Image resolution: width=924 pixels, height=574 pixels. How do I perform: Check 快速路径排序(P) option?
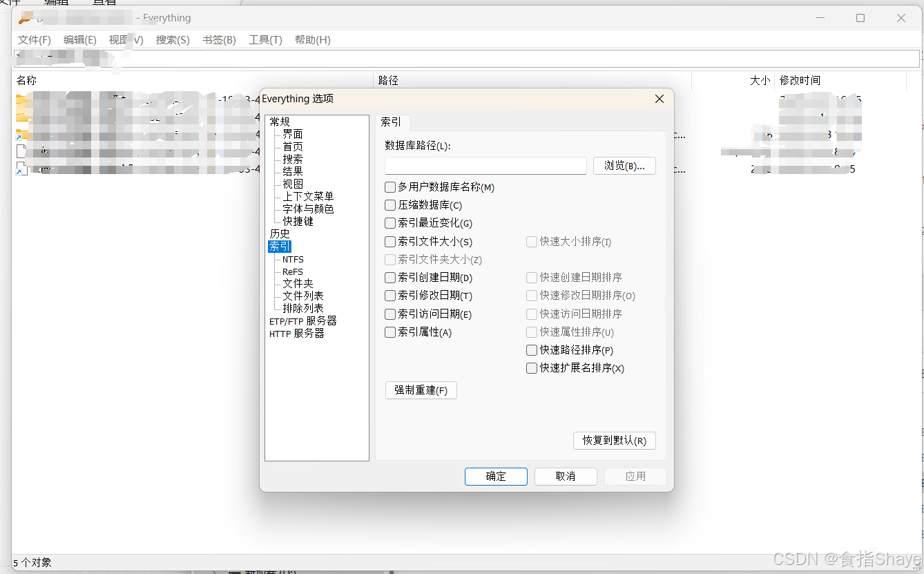570,350
